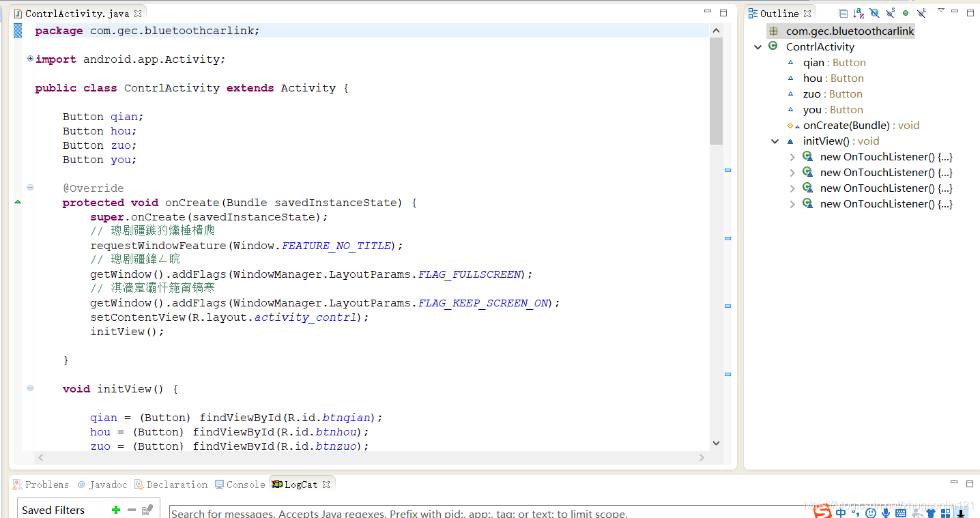This screenshot has height=518, width=980.
Task: Click the editor scroll-down arrow
Action: click(x=716, y=442)
